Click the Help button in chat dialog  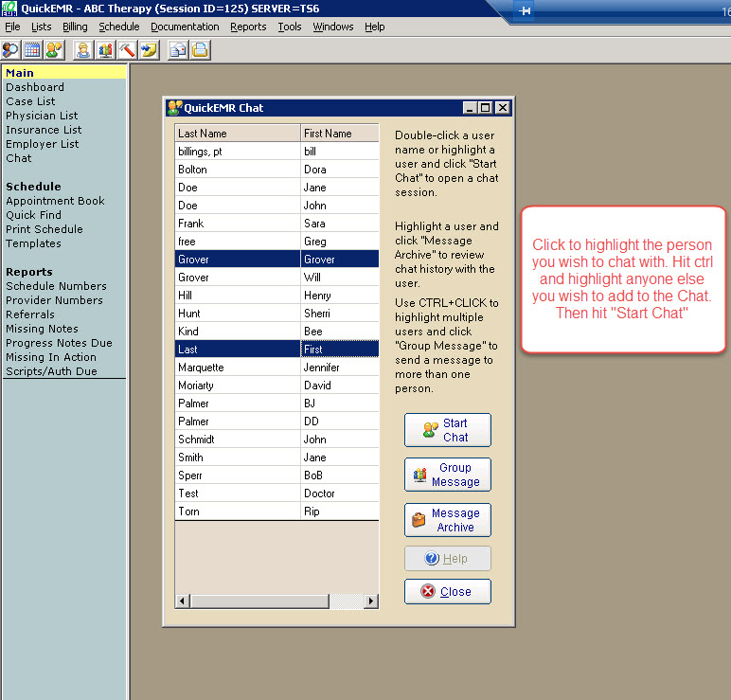tap(448, 558)
